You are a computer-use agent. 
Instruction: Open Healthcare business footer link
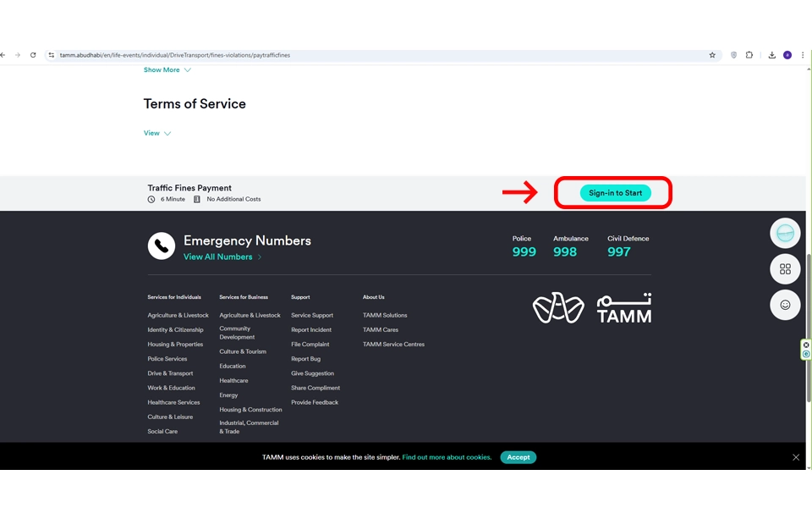pos(233,380)
